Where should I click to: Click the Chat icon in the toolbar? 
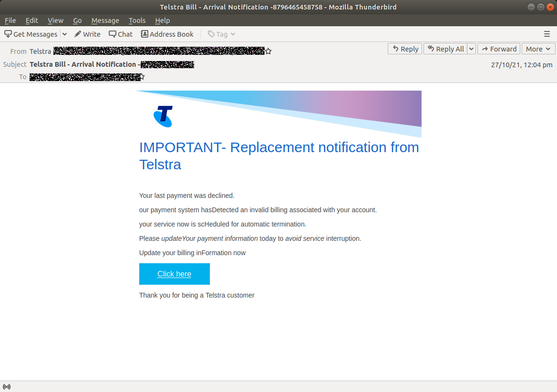point(121,34)
